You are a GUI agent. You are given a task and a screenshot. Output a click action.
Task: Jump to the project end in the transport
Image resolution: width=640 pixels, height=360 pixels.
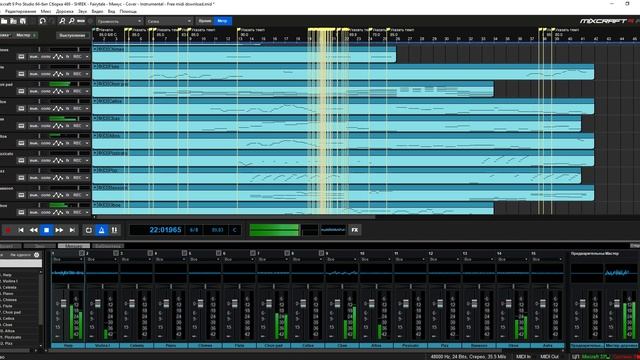pyautogui.click(x=72, y=230)
